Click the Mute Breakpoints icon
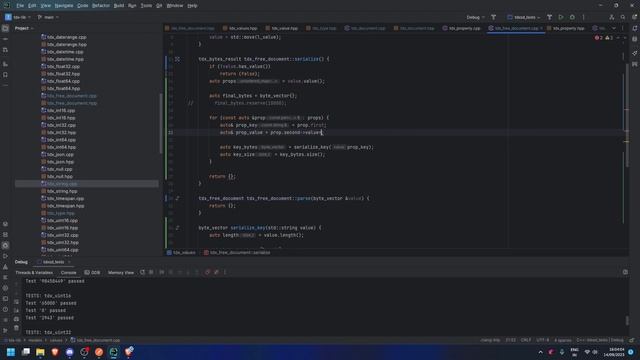Image resolution: width=640 pixels, height=360 pixels. point(216,272)
